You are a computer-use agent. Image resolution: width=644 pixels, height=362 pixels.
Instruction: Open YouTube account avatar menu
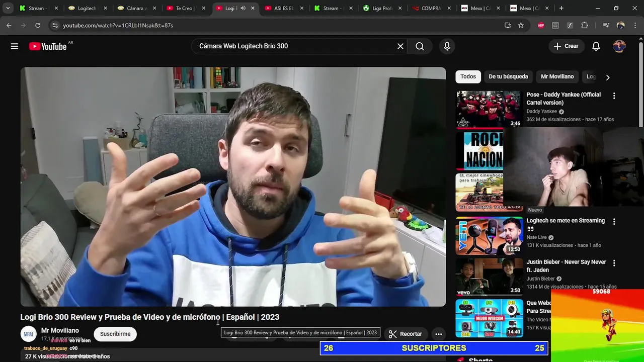619,46
